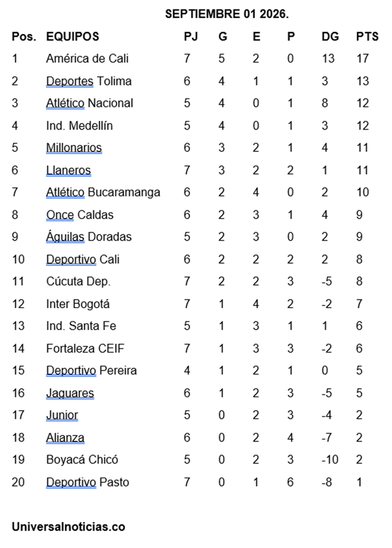Select the PJ column header

coord(191,36)
